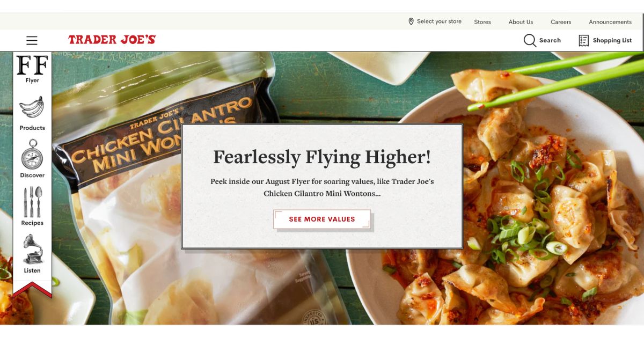
Task: Click the SEE MORE VALUES button
Action: click(x=322, y=219)
